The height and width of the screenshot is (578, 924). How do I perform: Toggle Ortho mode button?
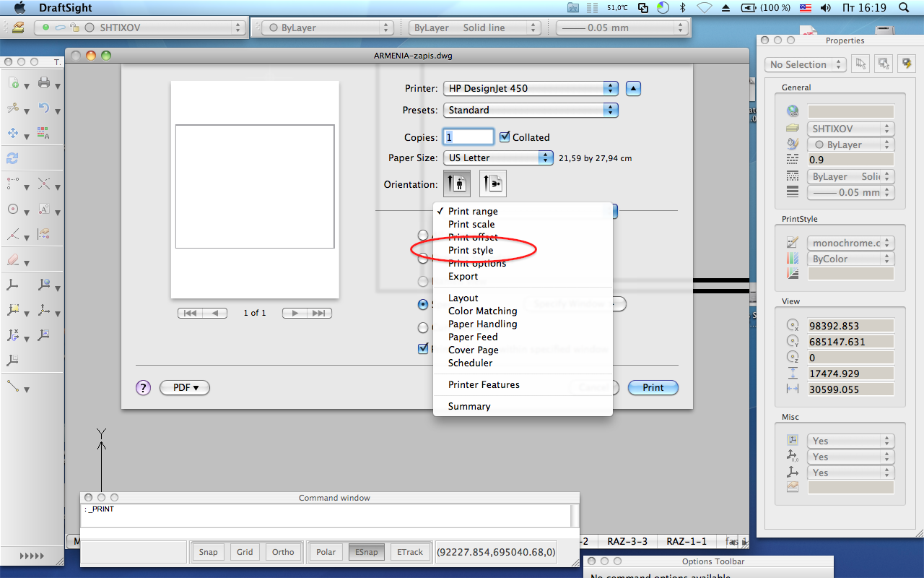pos(283,552)
